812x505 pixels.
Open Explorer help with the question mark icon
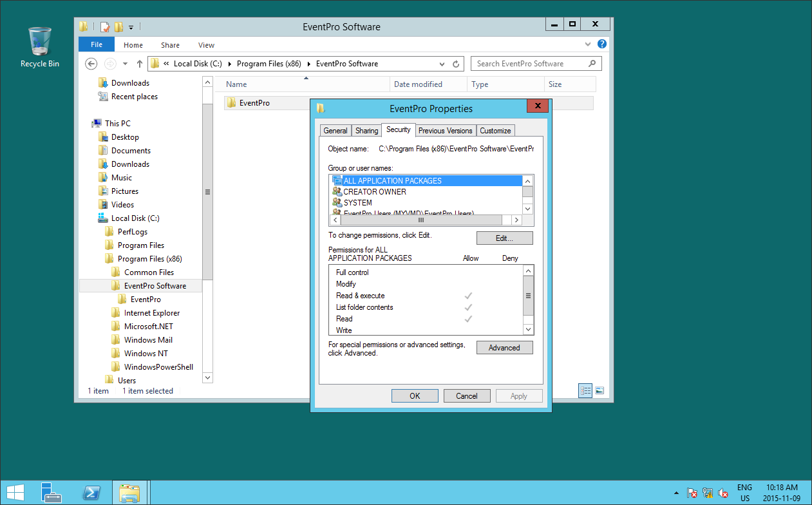tap(602, 44)
